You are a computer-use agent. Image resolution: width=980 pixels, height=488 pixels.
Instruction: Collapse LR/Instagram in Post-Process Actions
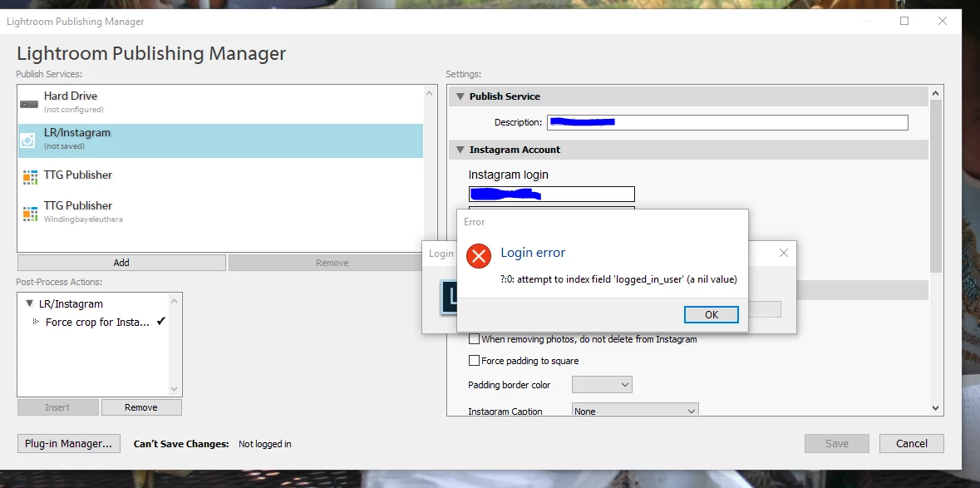[29, 303]
